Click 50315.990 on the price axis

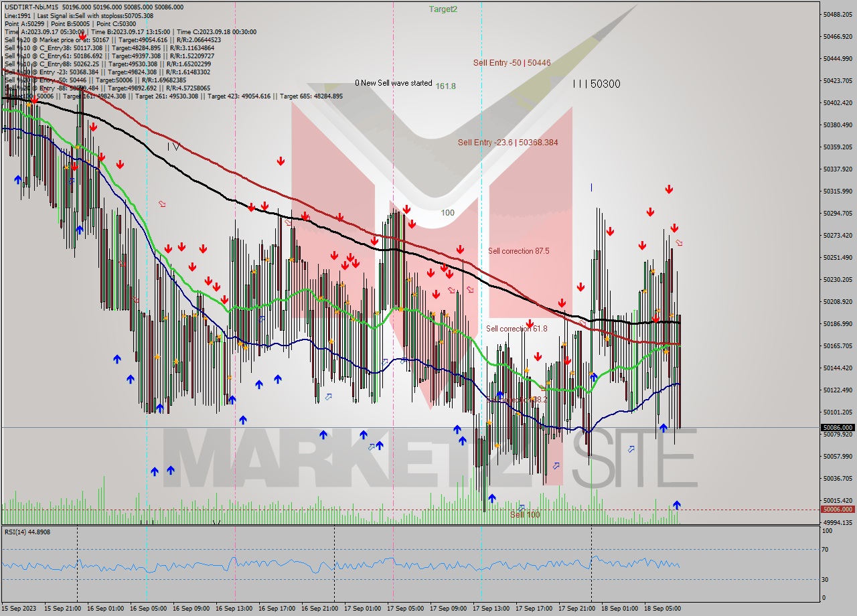point(838,191)
